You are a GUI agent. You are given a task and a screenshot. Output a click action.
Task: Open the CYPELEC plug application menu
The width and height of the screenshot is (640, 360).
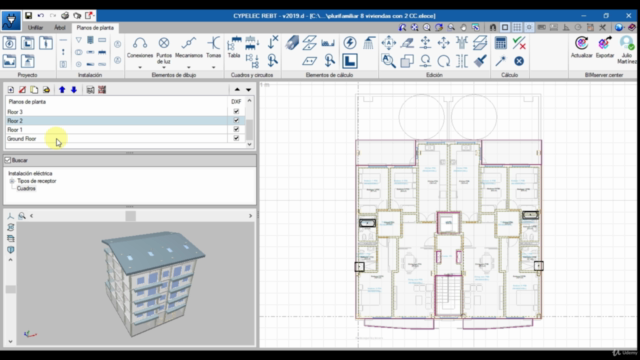click(x=11, y=20)
